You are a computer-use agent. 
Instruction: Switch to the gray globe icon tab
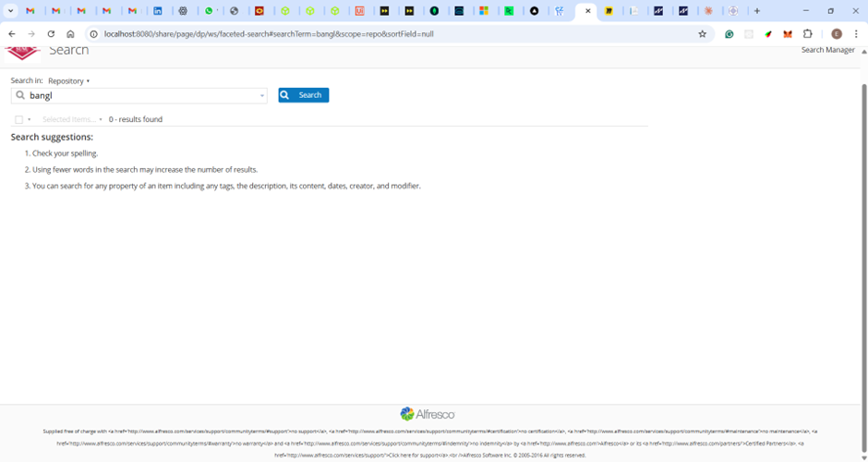pos(235,10)
